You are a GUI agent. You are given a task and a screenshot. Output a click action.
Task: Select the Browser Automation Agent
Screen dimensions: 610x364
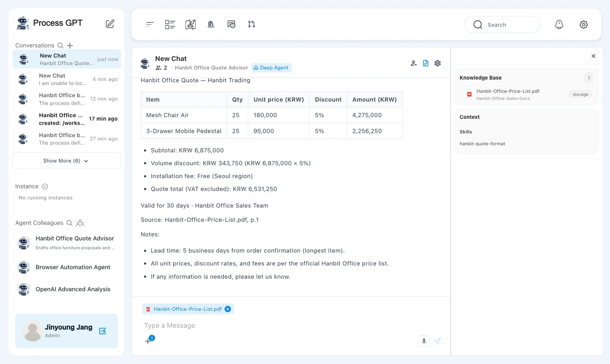[66, 267]
